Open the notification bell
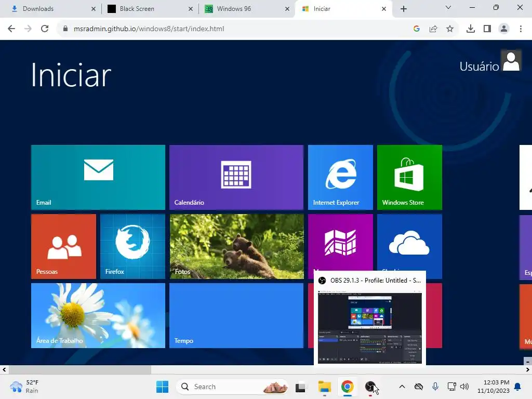Image resolution: width=532 pixels, height=399 pixels. [518, 387]
